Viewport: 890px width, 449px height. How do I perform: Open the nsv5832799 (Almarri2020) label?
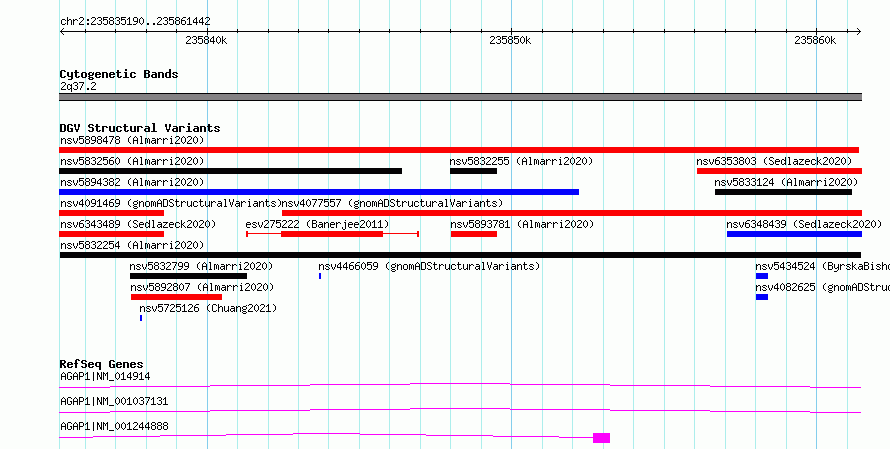click(x=201, y=266)
